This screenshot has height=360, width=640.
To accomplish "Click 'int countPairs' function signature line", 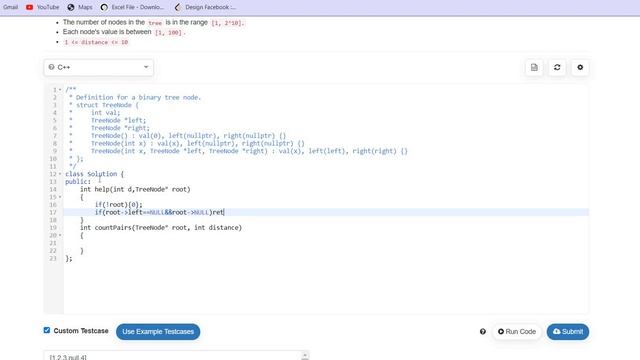I will coord(161,228).
